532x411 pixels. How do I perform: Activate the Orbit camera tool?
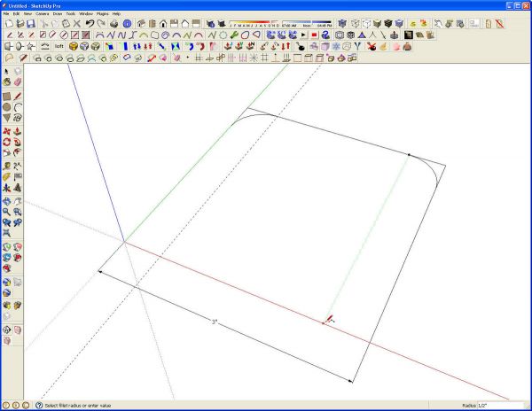(6, 202)
